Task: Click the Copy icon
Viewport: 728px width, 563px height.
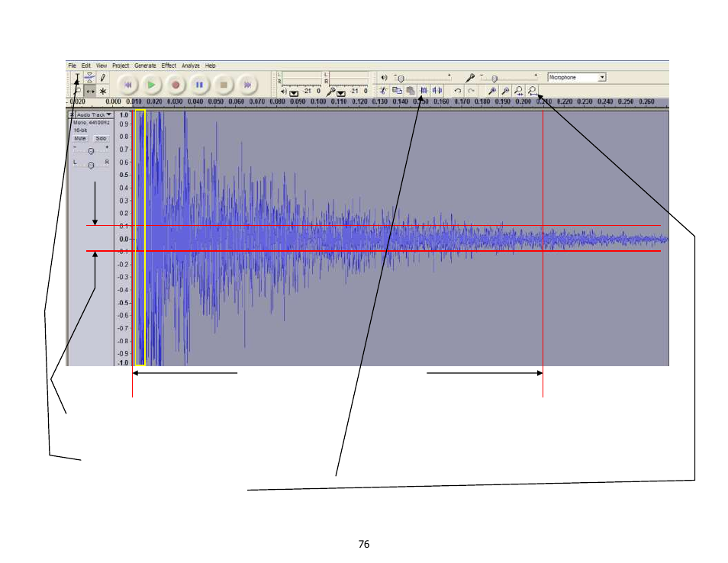Action: 397,91
